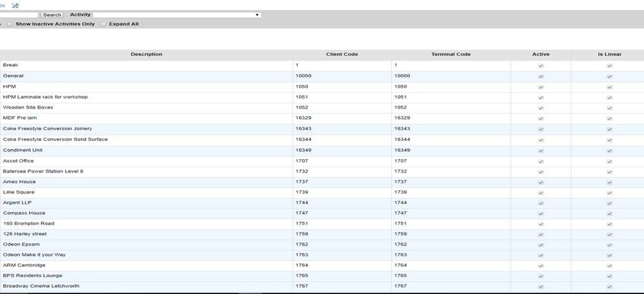The image size is (644, 294).
Task: Click the Terminal Code column header
Action: click(x=451, y=55)
